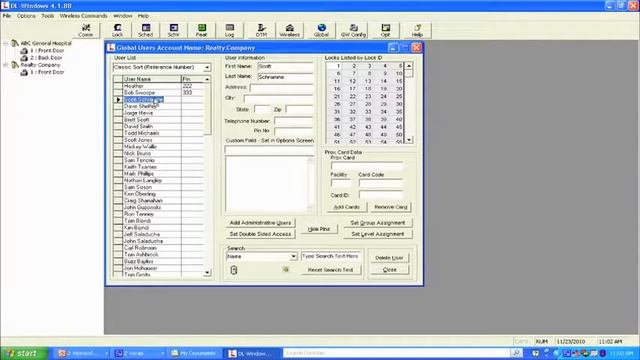Open the File menu
640x360 pixels.
point(7,16)
